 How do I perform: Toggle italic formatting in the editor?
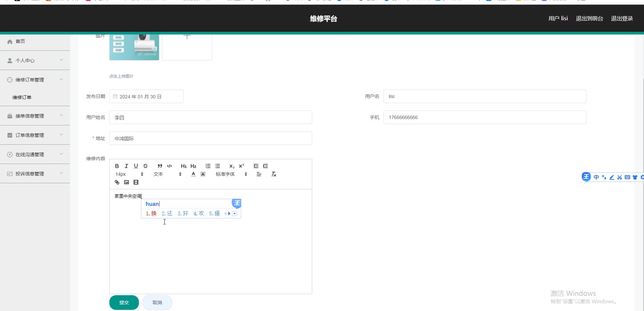(127, 166)
